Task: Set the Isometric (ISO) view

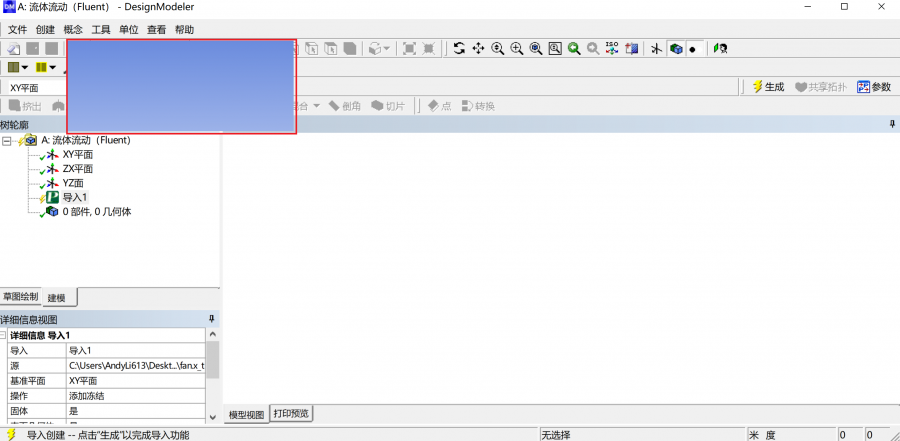Action: click(612, 49)
